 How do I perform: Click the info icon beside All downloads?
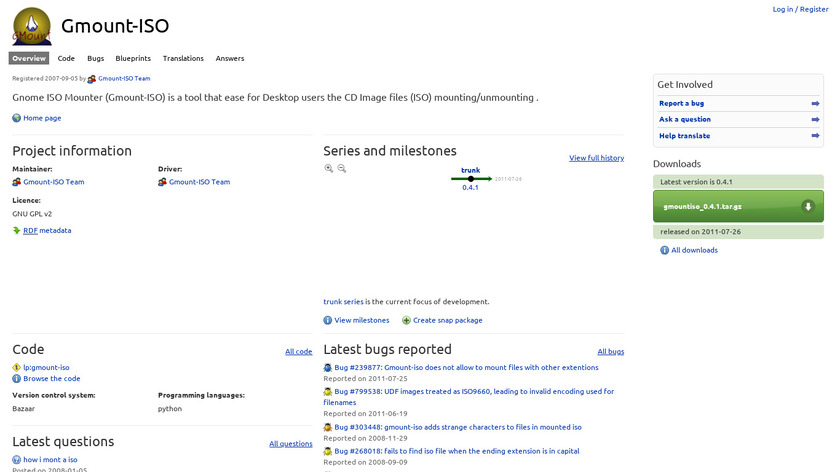pyautogui.click(x=664, y=250)
